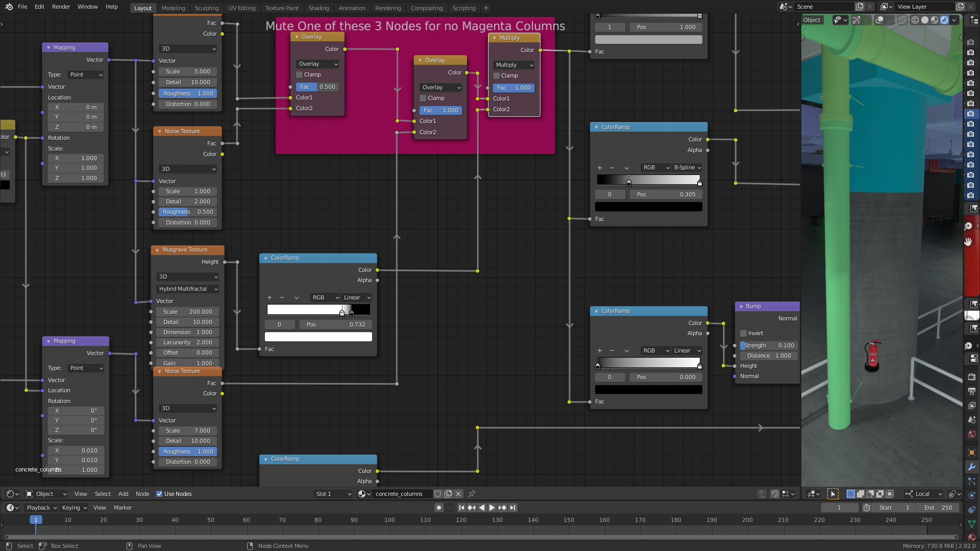Open the B-Spline interpolation dropdown
The height and width of the screenshot is (551, 980).
click(687, 167)
